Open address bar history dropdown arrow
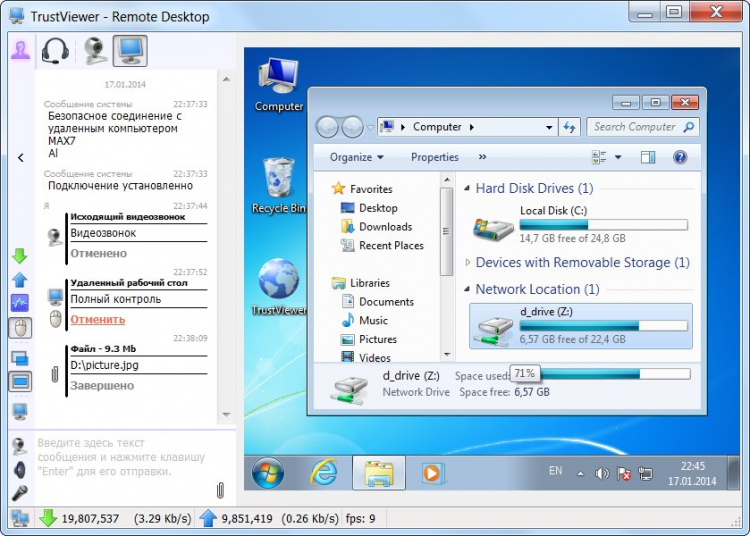 [x=549, y=127]
